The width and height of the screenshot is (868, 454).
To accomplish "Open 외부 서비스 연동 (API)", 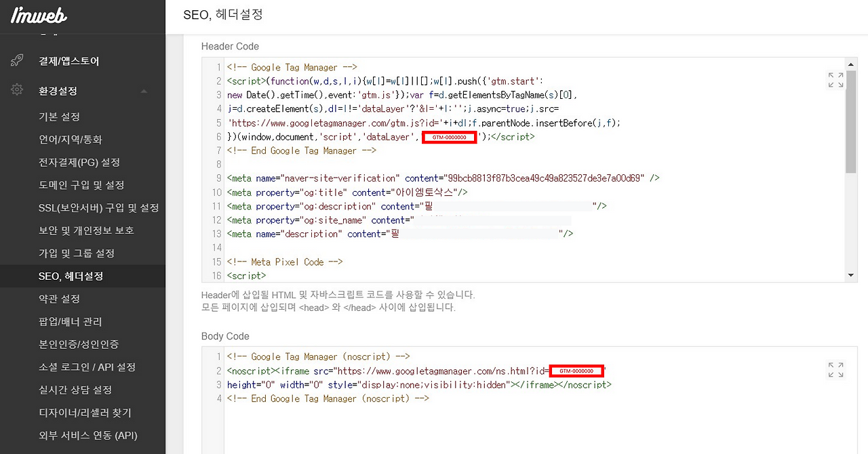I will 88,436.
